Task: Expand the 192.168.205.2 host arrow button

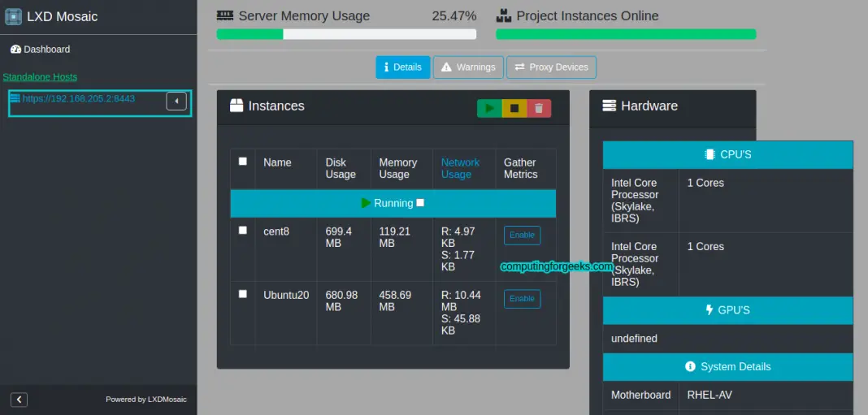Action: [176, 101]
